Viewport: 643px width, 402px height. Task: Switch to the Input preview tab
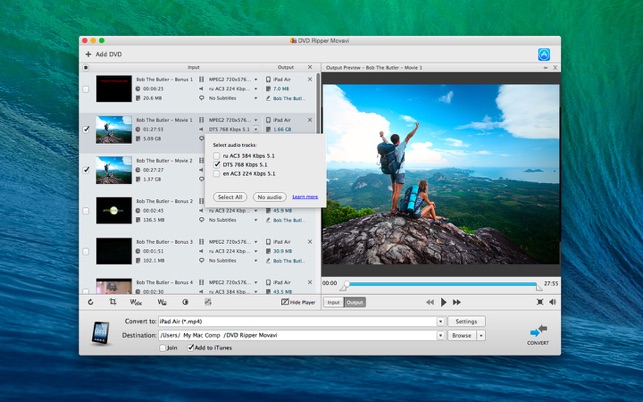click(333, 302)
